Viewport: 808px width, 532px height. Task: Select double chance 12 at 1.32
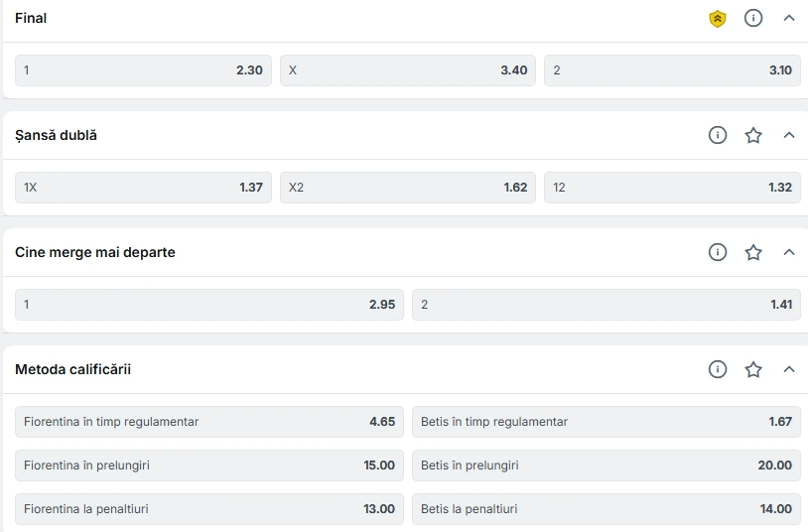(x=672, y=188)
